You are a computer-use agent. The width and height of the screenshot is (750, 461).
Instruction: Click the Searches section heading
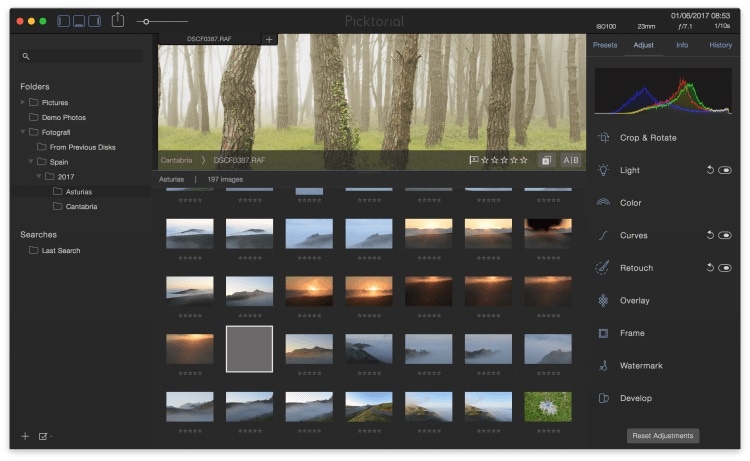point(38,234)
